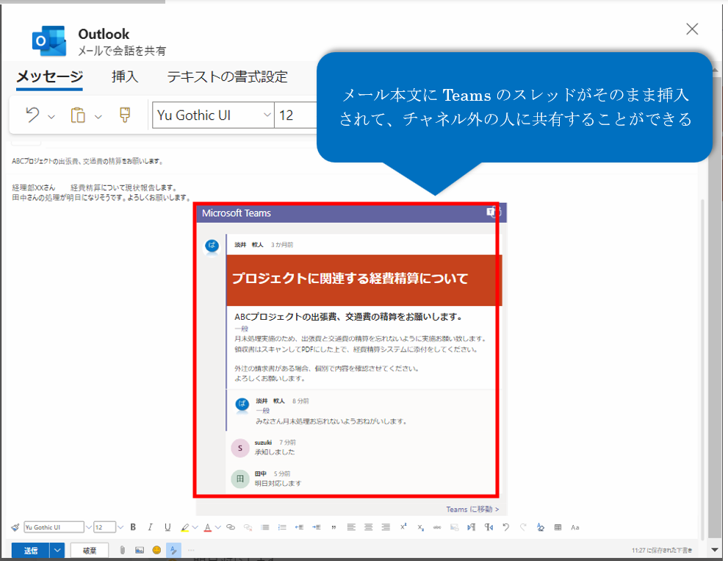Apply yellow text highlight color
Screen dimensions: 728x561
coord(185,527)
